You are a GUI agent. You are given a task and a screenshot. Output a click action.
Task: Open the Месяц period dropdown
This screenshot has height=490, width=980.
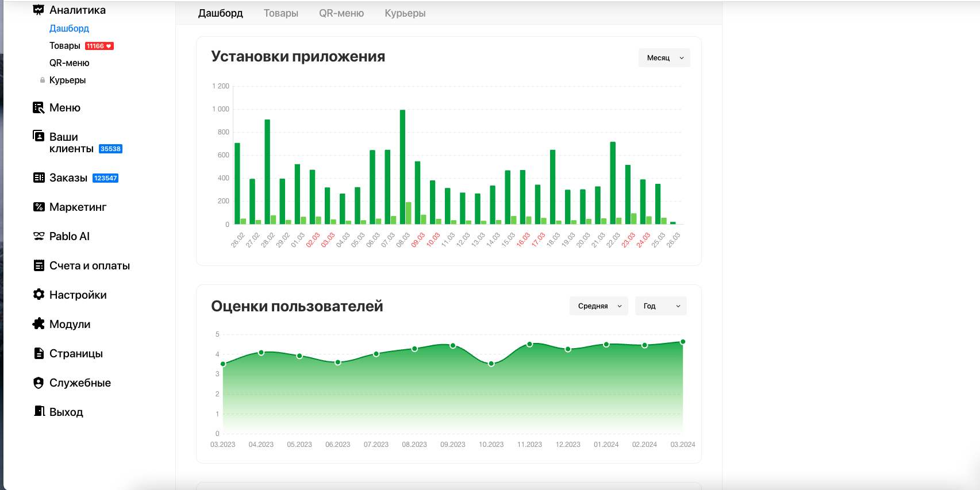664,57
